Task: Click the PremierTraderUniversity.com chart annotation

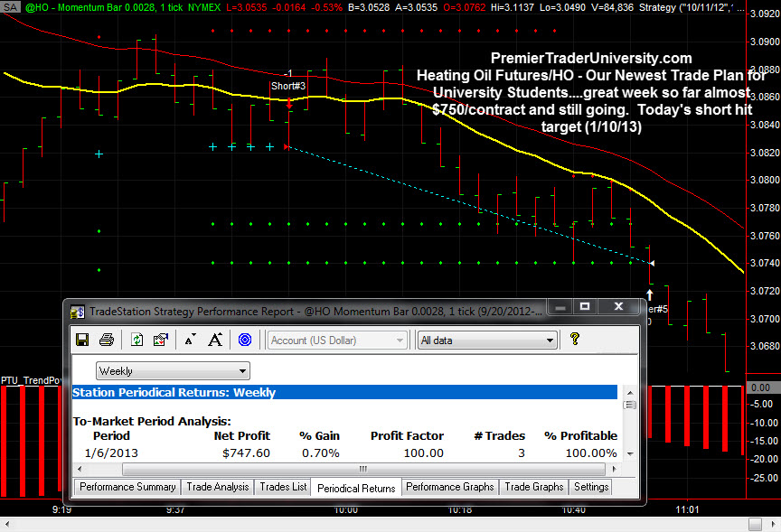Action: tap(591, 58)
